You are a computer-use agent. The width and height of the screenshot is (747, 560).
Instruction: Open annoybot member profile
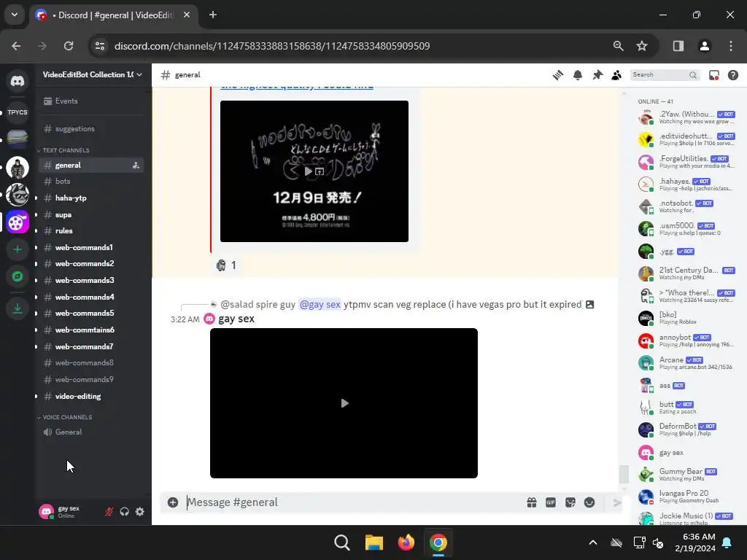(x=686, y=341)
